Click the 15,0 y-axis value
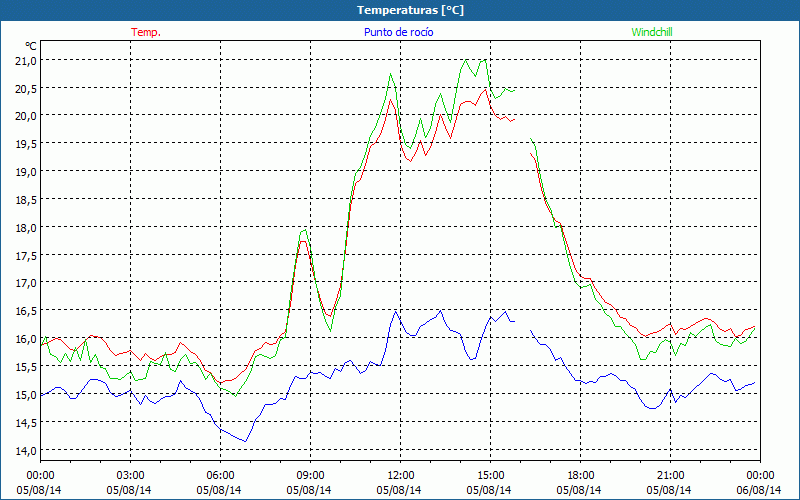 click(x=26, y=394)
